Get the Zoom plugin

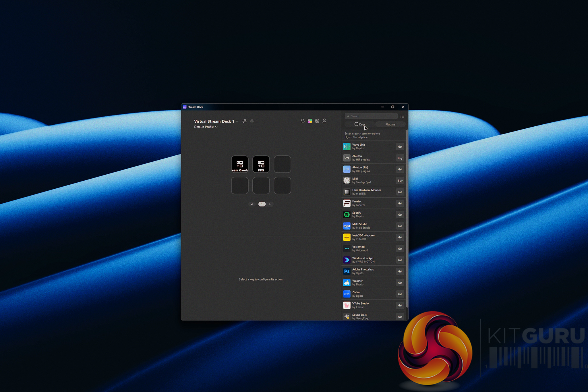pyautogui.click(x=400, y=294)
